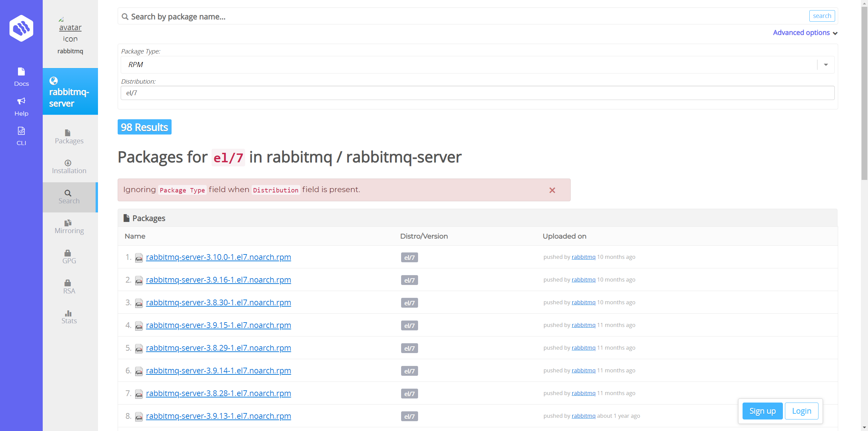The image size is (868, 431).
Task: Click the el/7 badge of rabbitmq-server-3.9.16 row
Action: click(x=409, y=280)
